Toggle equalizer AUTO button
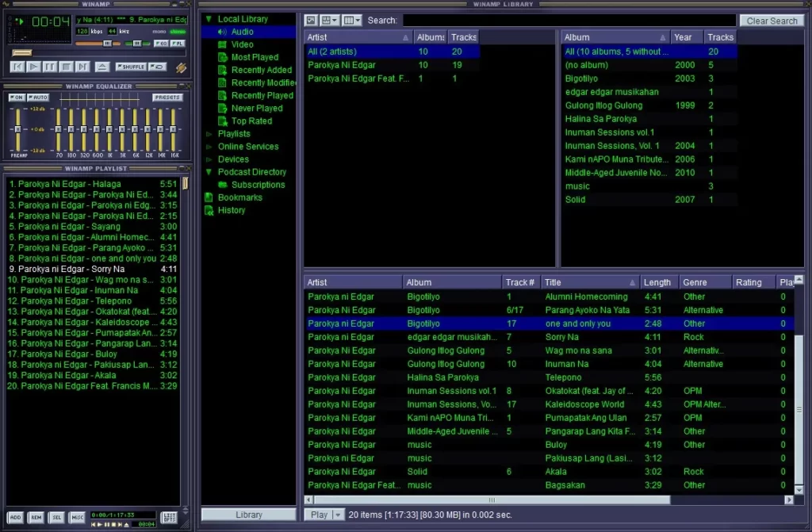 38,98
